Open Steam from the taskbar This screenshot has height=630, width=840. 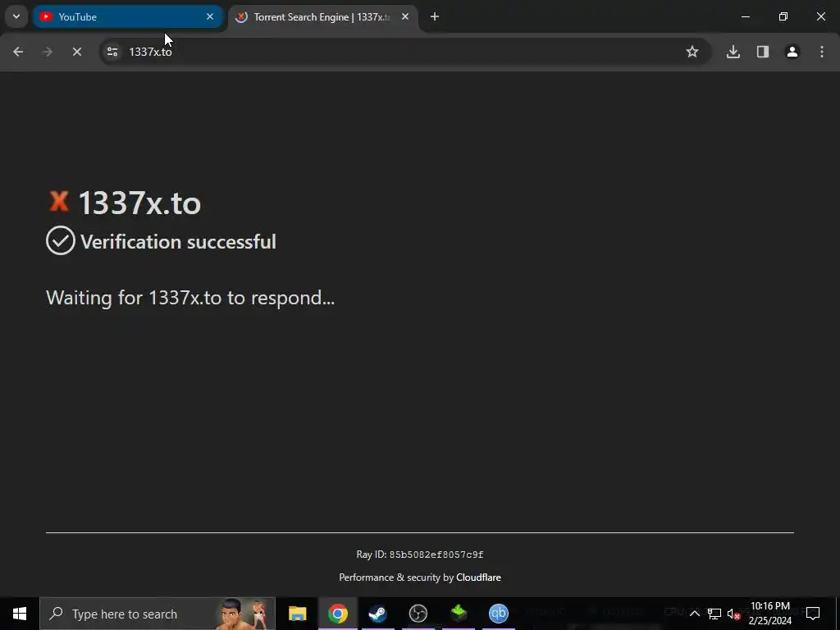(377, 614)
